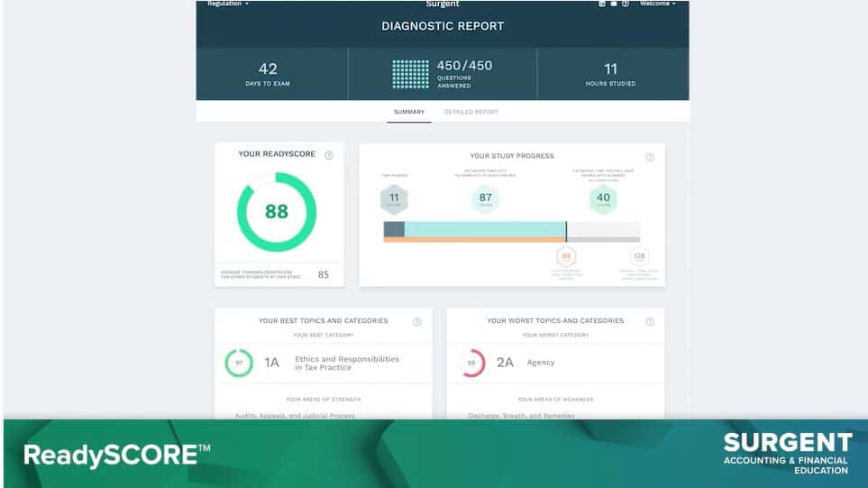Click the questions answered dot grid icon
The height and width of the screenshot is (488, 868).
click(411, 74)
